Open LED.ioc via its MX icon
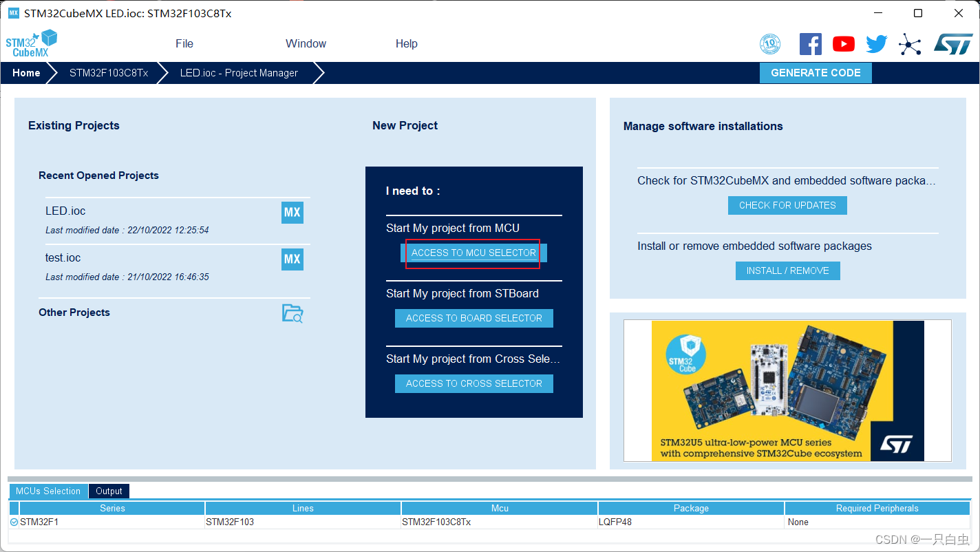 click(292, 212)
